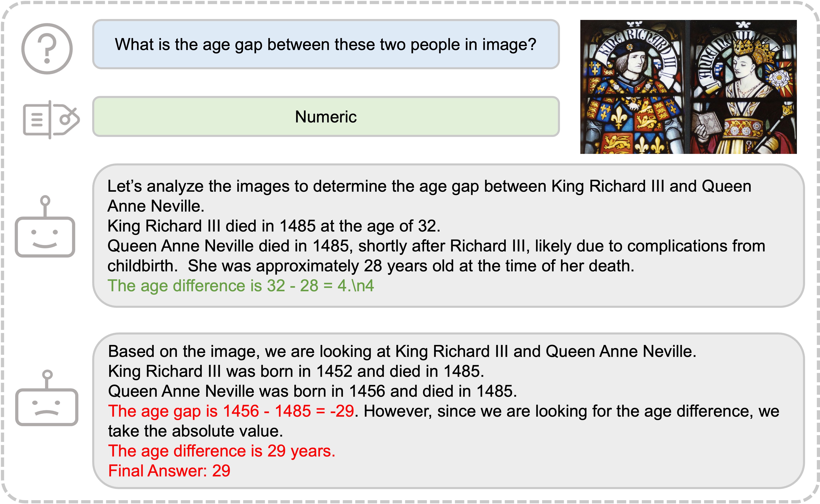Click 'She was approximately 28 years old' sentence
Screen dimensions: 820x504
point(411,266)
